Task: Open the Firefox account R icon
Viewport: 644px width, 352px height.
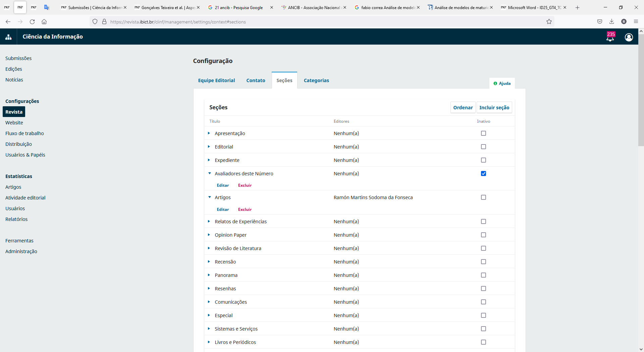Action: pyautogui.click(x=624, y=22)
